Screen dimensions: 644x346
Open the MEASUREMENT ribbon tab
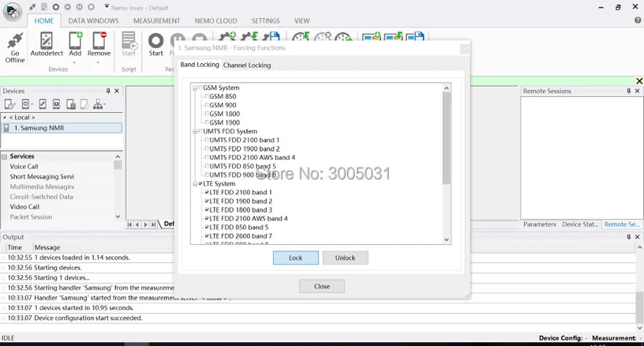tap(156, 21)
